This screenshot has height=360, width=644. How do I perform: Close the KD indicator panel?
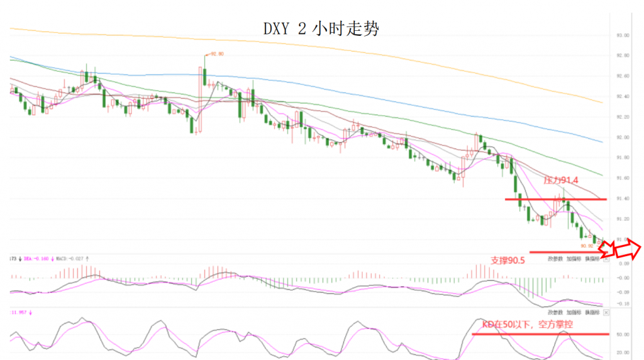[606, 313]
